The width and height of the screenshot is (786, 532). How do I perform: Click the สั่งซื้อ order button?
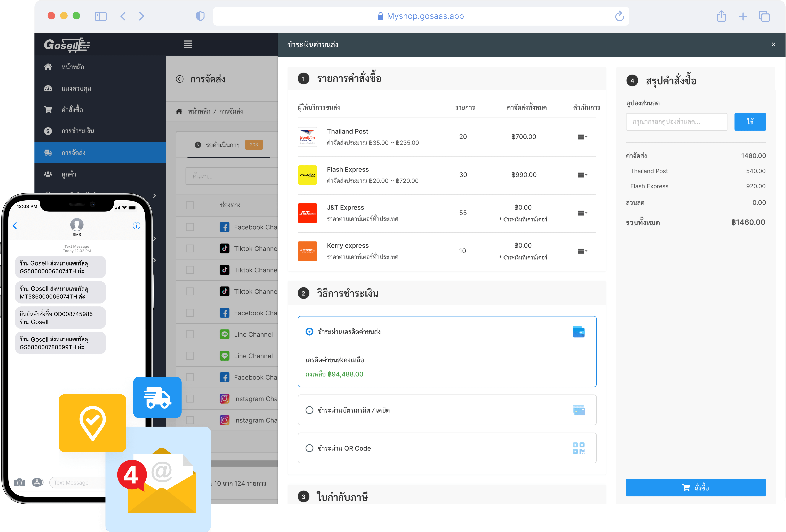(x=696, y=487)
